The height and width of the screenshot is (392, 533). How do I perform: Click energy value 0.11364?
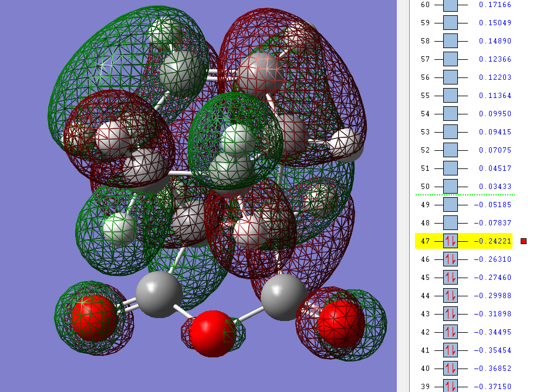tap(495, 96)
